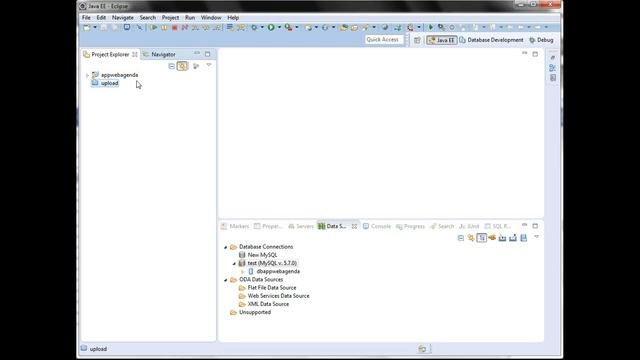Image resolution: width=640 pixels, height=360 pixels.
Task: Open the Project menu
Action: coord(170,18)
